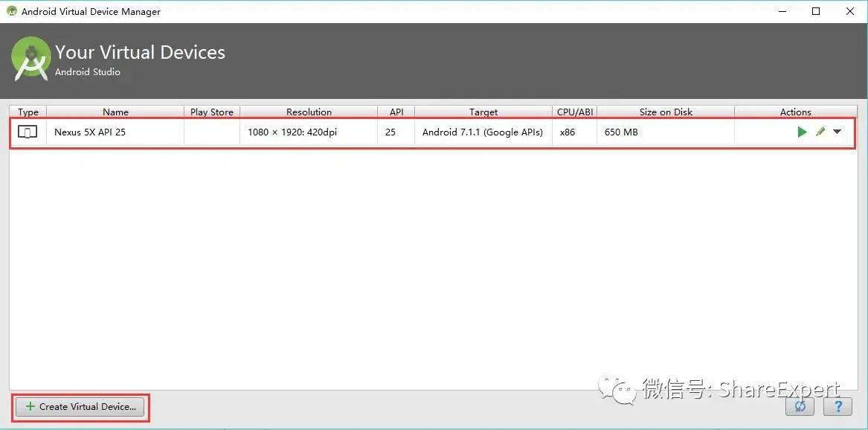Click the title bar Android icon

[x=12, y=10]
